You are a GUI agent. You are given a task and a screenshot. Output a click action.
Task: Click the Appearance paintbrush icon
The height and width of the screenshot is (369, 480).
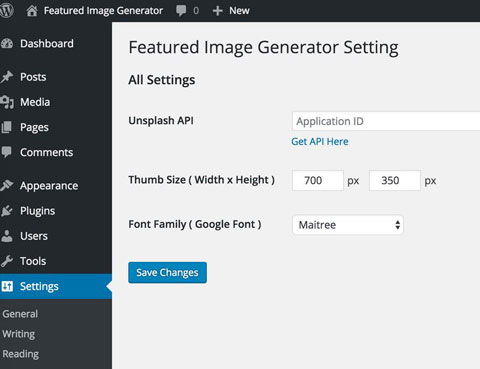[x=7, y=185]
